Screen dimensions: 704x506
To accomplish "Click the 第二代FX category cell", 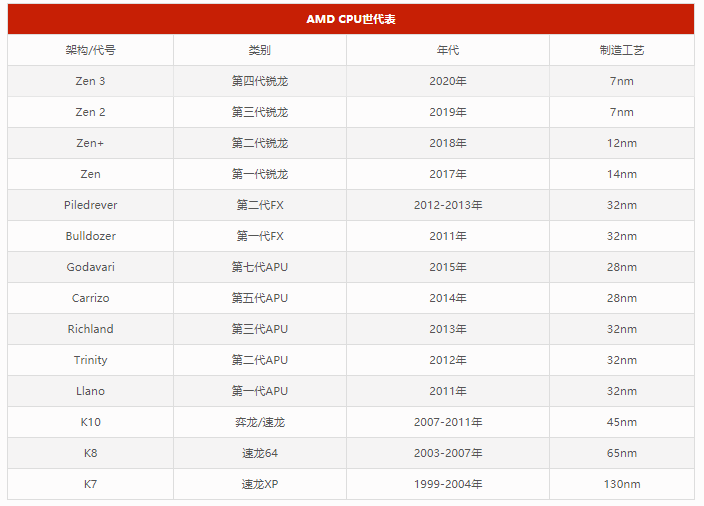I will pyautogui.click(x=259, y=205).
